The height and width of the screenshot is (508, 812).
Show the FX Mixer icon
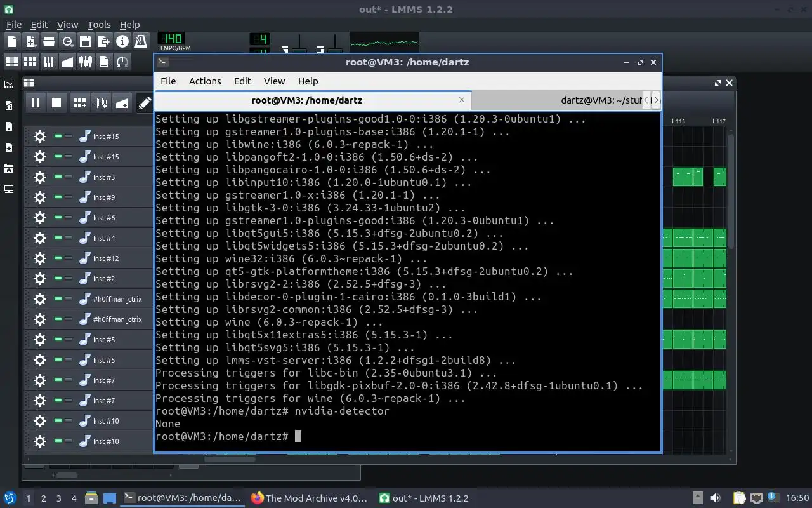85,61
